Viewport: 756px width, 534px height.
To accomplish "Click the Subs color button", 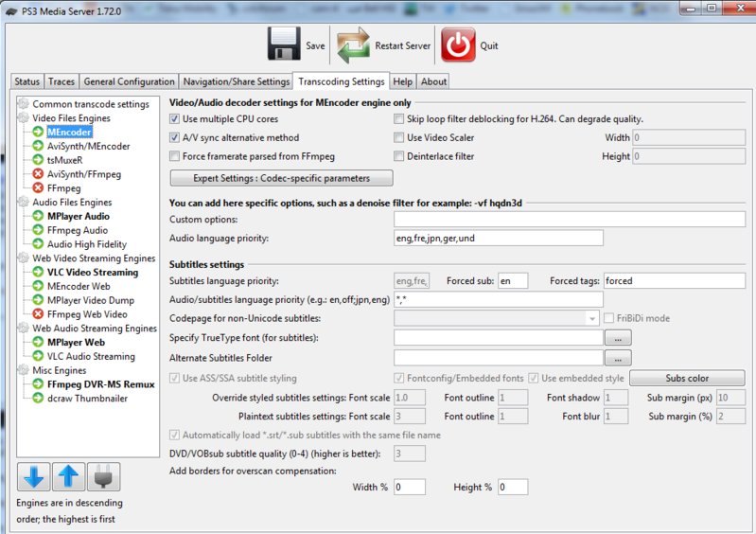I will tap(687, 378).
